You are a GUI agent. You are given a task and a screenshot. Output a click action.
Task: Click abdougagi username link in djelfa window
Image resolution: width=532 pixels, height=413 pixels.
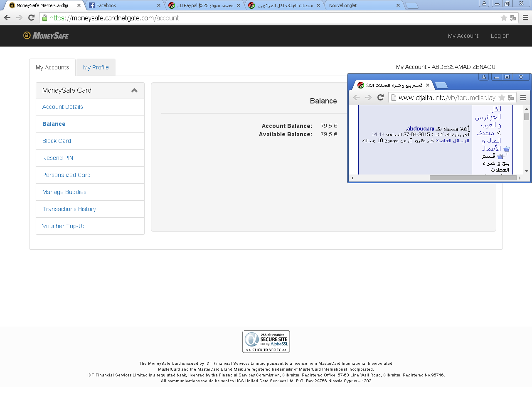420,128
